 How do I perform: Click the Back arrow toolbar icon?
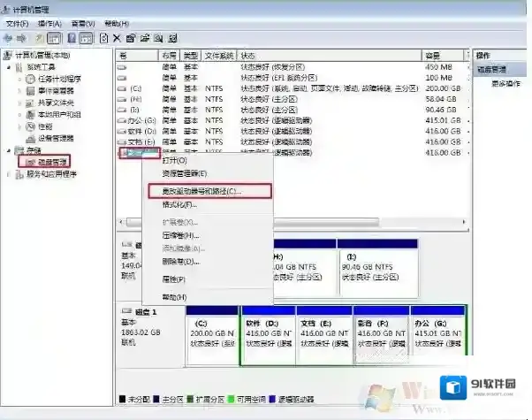click(x=10, y=38)
